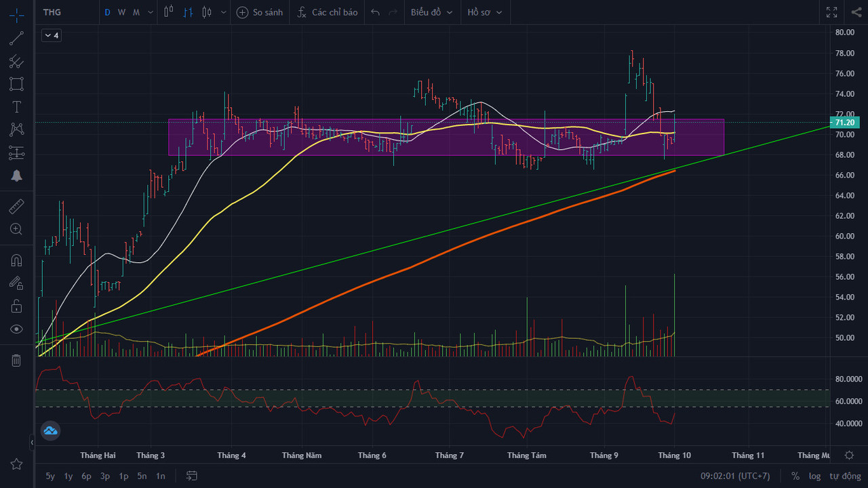This screenshot has height=488, width=868.
Task: Select the trend line drawing tool
Action: (16, 38)
